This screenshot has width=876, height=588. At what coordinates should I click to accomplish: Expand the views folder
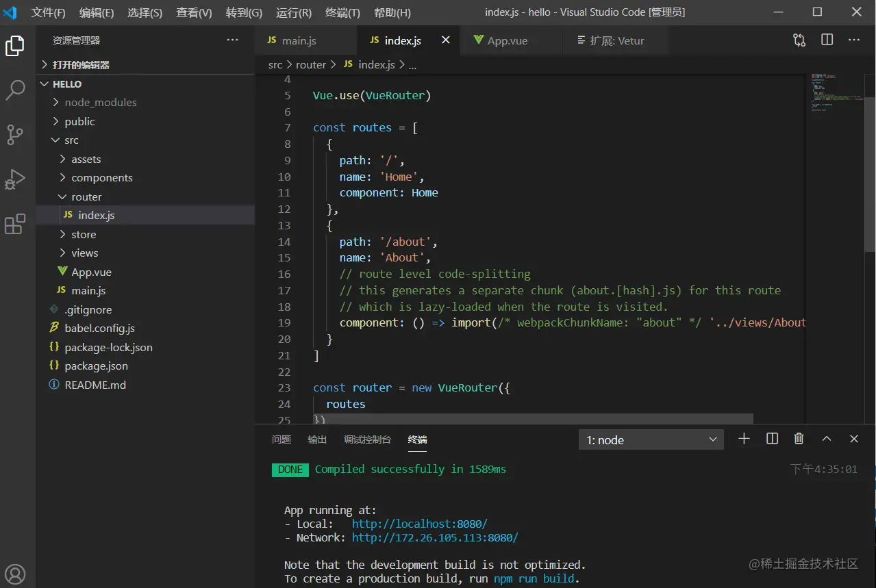(x=145, y=253)
